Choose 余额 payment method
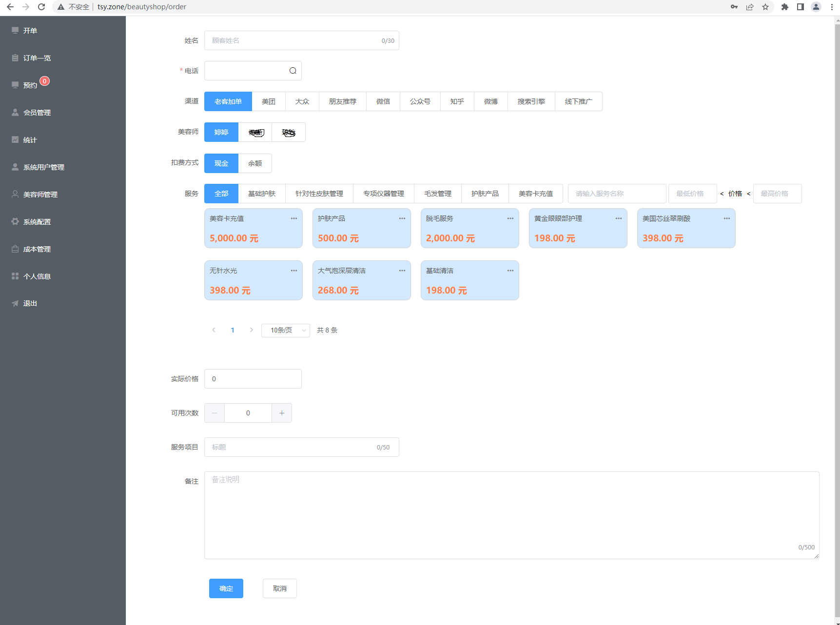Viewport: 840px width, 625px height. tap(255, 163)
